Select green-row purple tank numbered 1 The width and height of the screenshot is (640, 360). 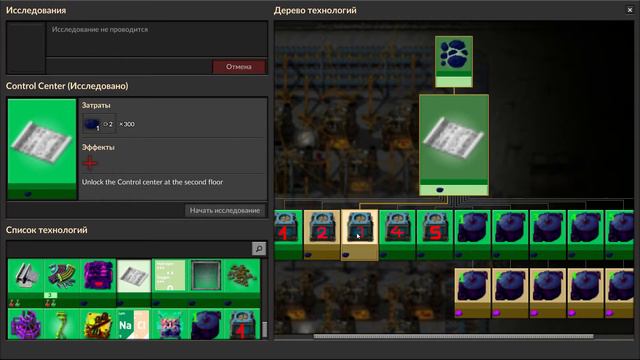(473, 235)
